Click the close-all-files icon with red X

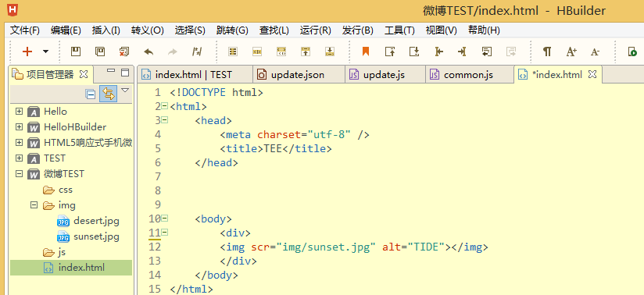tap(124, 52)
